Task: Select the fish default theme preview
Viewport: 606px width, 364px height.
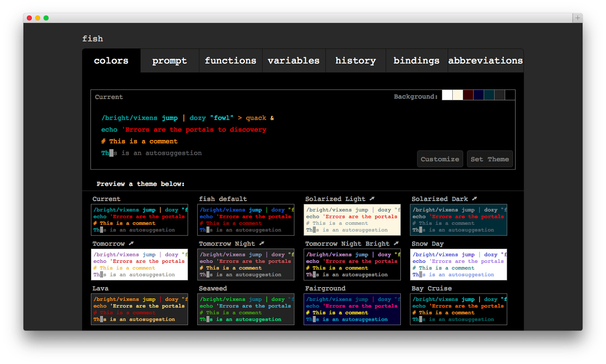Action: [245, 220]
